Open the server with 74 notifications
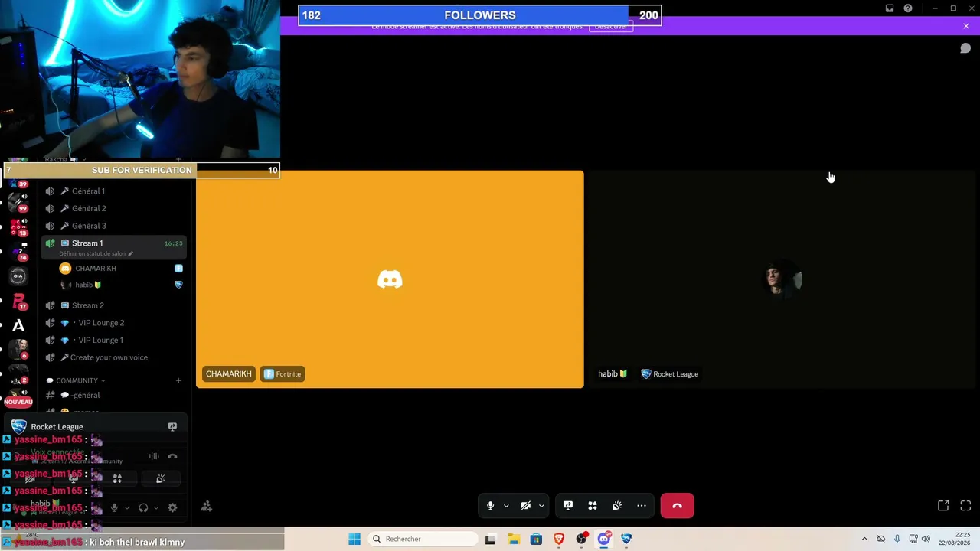Viewport: 980px width, 551px height. tap(18, 252)
